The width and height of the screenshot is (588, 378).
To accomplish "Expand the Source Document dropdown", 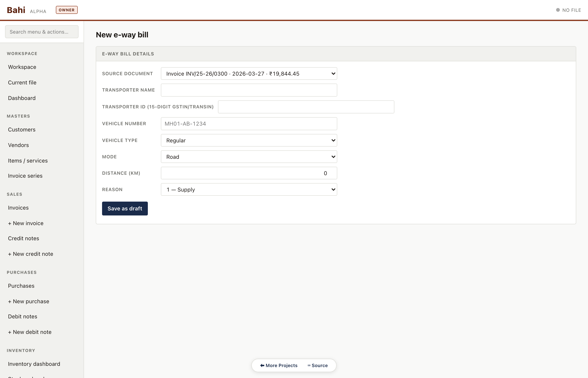I will [249, 74].
